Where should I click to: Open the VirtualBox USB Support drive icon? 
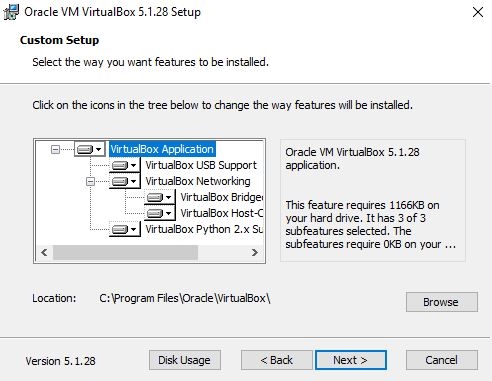pyautogui.click(x=124, y=165)
